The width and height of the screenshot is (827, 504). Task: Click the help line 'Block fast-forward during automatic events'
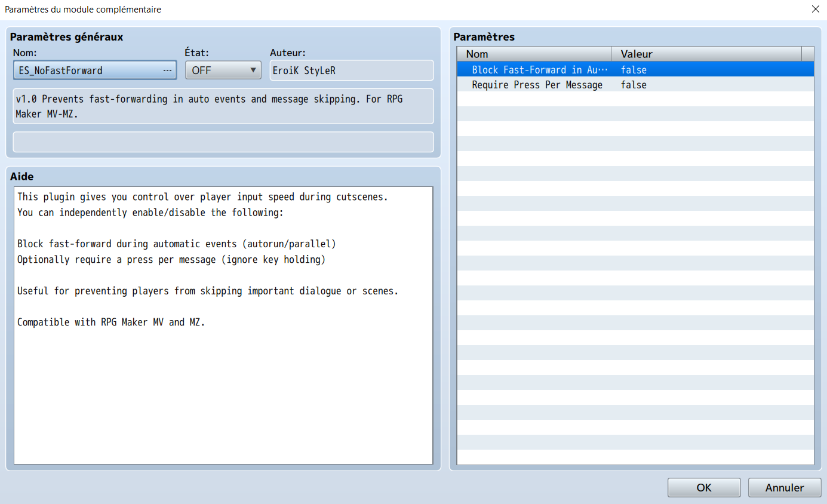coord(177,244)
